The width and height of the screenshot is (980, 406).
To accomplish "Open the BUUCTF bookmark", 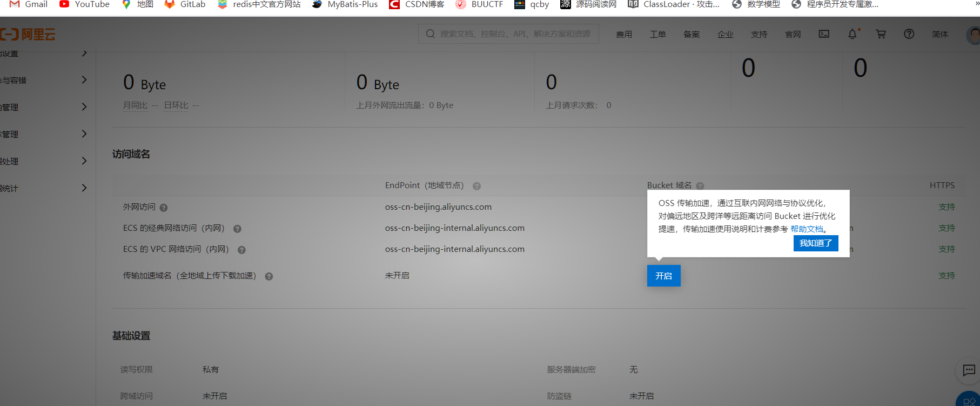I will (479, 4).
